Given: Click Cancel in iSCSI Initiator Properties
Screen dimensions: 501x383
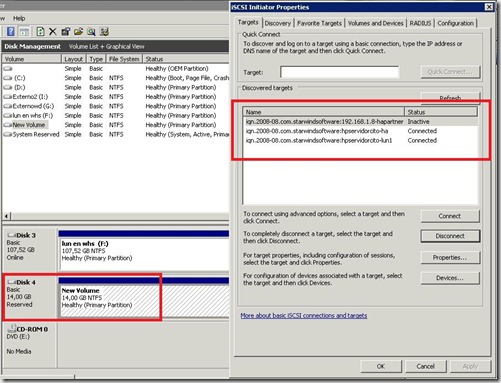Looking at the screenshot, I should click(426, 366).
